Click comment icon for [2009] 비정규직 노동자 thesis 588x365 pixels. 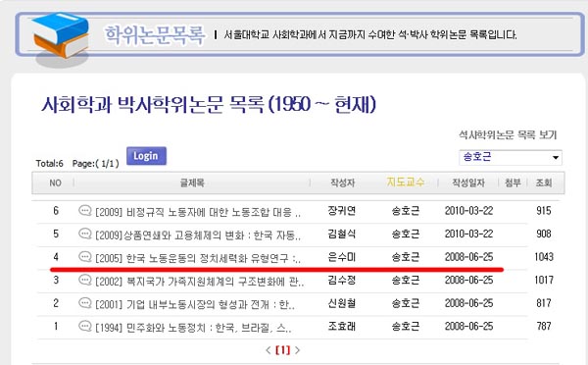[85, 210]
